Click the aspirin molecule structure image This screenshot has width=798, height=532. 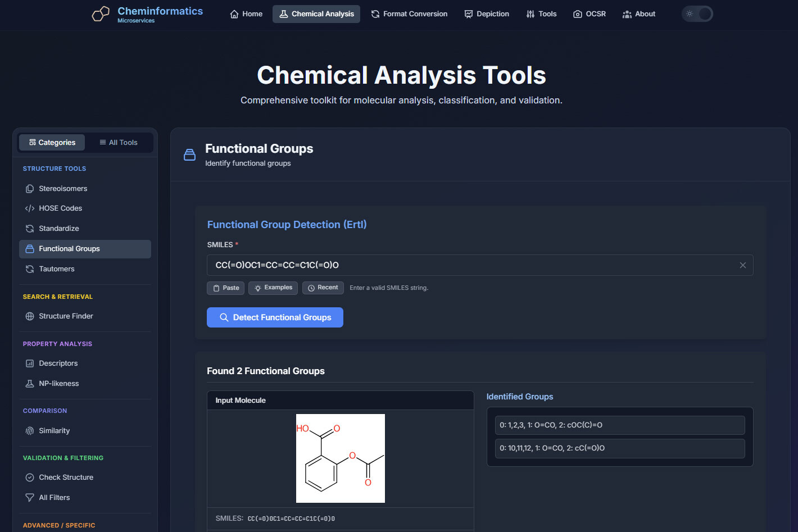(341, 458)
